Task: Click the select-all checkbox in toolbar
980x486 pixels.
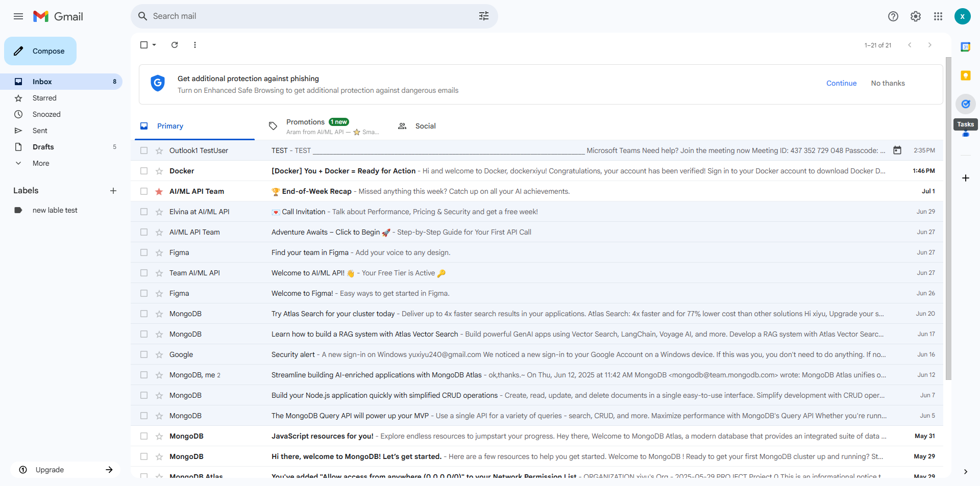Action: click(144, 45)
